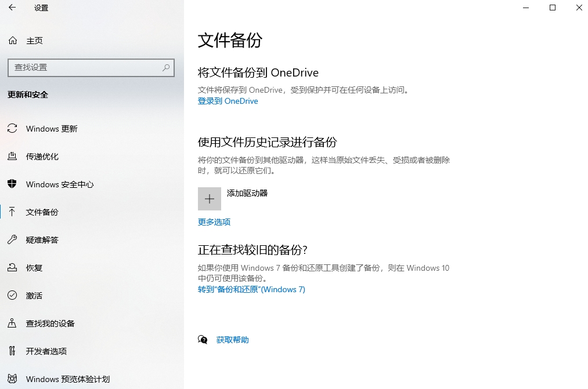588x389 pixels.
Task: Click the 传递优化 icon in sidebar
Action: tap(12, 157)
